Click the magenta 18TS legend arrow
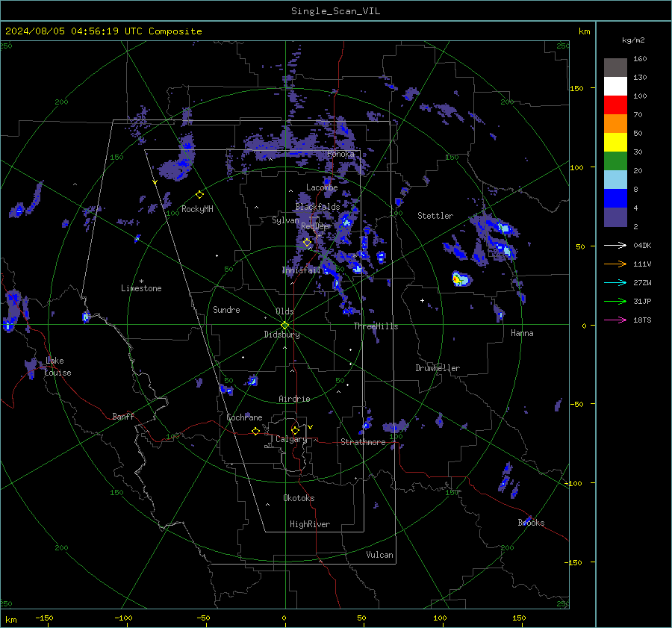This screenshot has height=628, width=672. 615,320
